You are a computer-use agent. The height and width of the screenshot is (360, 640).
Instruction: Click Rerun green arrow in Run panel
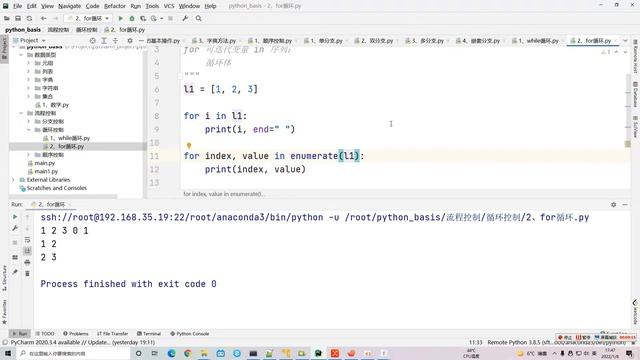point(15,217)
